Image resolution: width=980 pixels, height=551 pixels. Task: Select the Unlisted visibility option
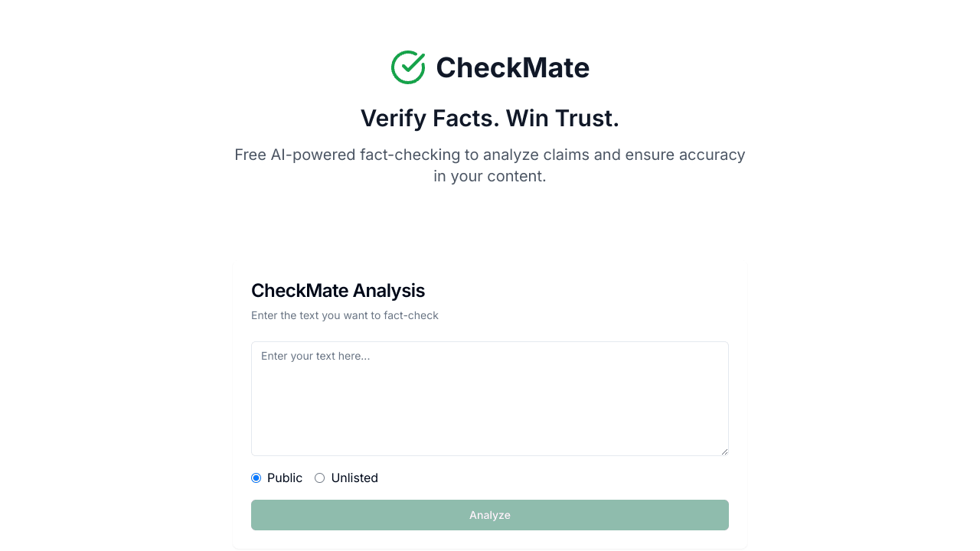pos(319,478)
